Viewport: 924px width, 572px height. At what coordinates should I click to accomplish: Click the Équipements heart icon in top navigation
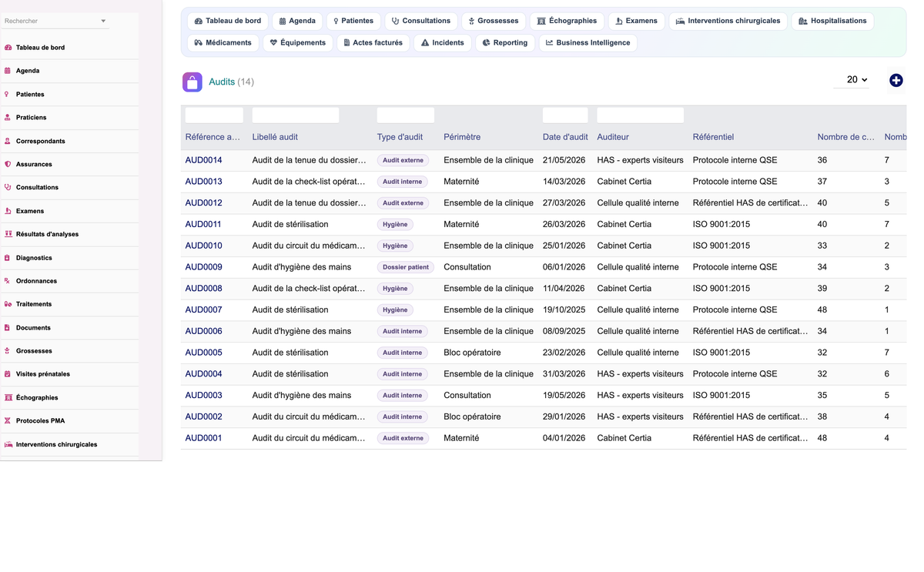(x=273, y=43)
